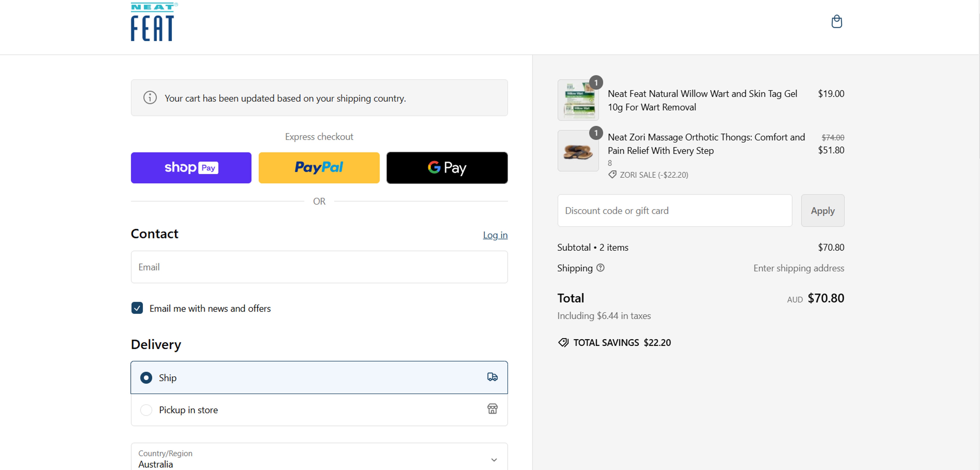
Task: Click the ZORI SALE (-$22.20) text
Action: click(x=654, y=175)
